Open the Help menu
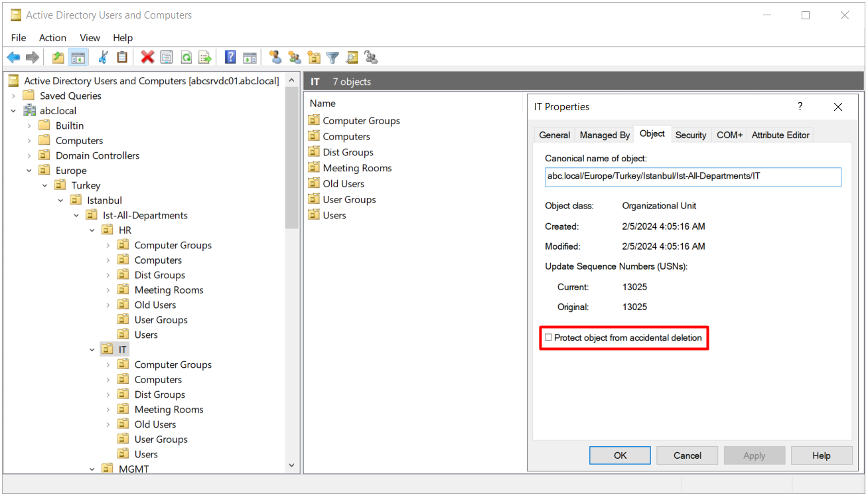Screen dimensions: 868x496 click(123, 38)
